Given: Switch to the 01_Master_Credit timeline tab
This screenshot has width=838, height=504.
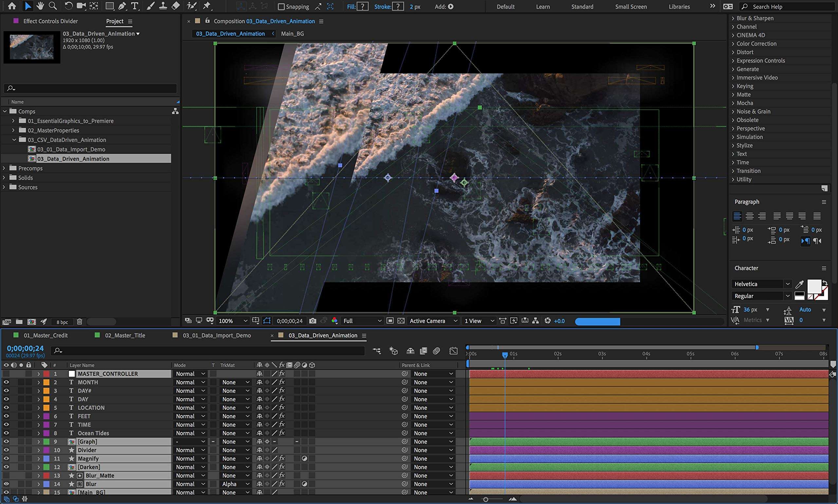Looking at the screenshot, I should pos(46,335).
